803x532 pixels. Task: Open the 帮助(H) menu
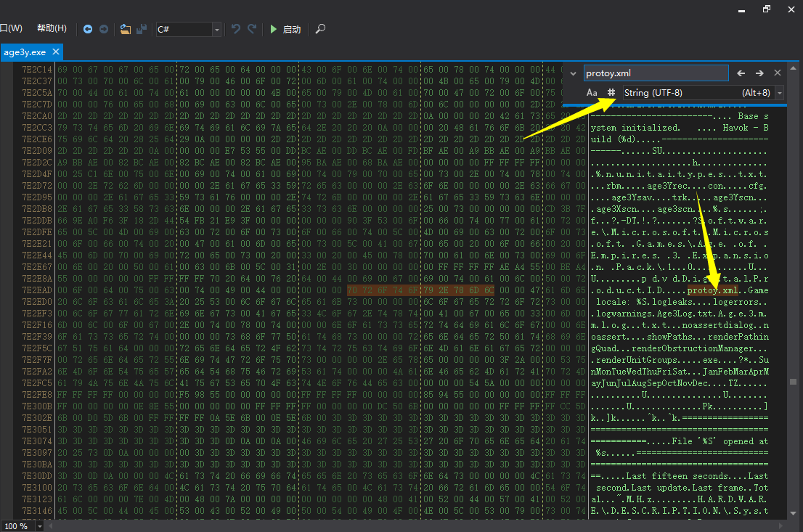tap(52, 28)
